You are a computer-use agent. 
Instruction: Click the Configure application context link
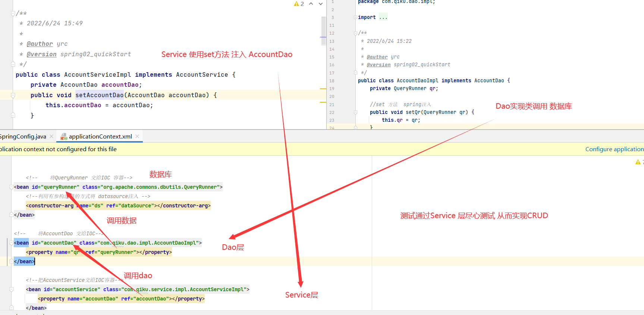tap(615, 149)
